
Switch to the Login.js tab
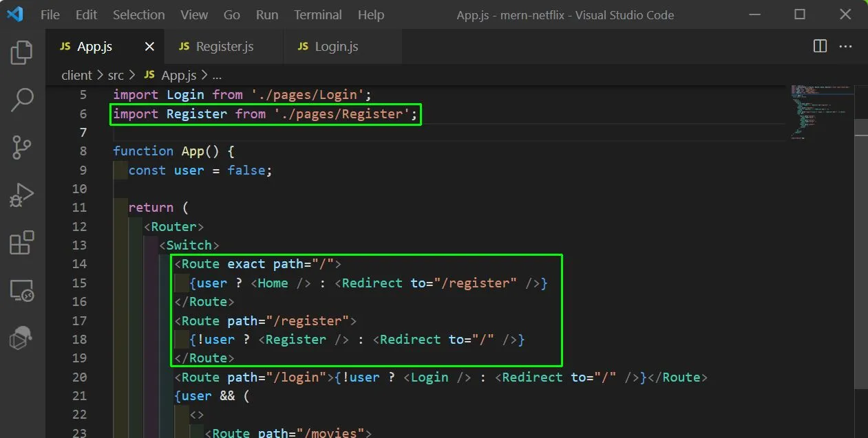coord(342,47)
